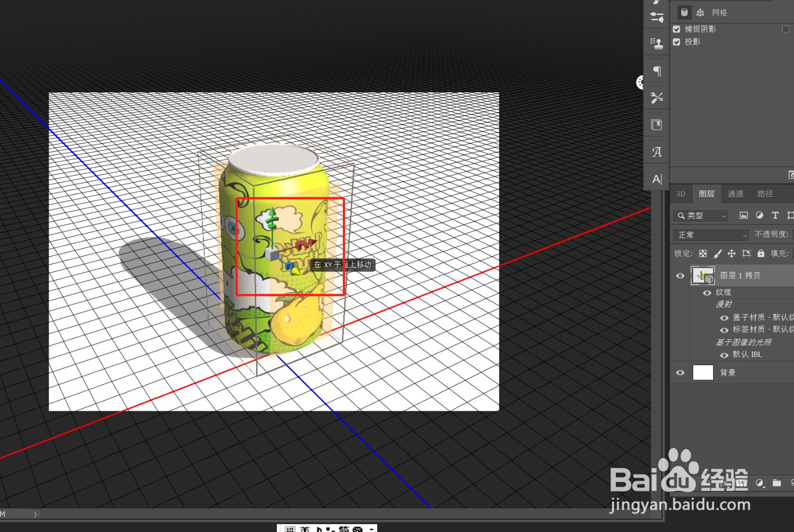Open the Tool Presets panel icon
The height and width of the screenshot is (532, 794).
click(x=657, y=98)
